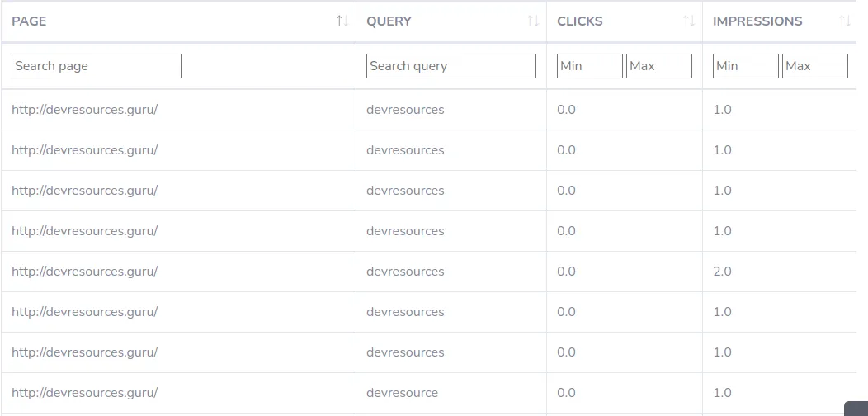The height and width of the screenshot is (416, 868).
Task: Sort table by the CLICKS column arrows
Action: tap(689, 21)
